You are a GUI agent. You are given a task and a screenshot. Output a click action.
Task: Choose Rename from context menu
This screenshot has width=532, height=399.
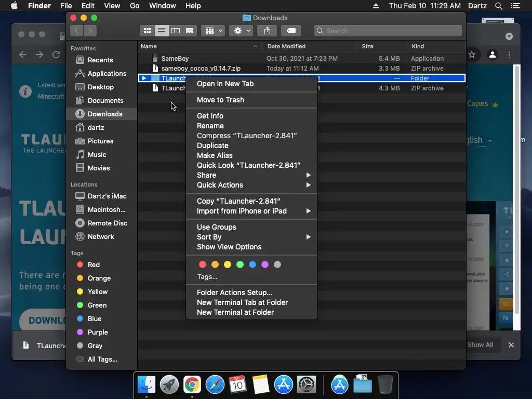[251, 126]
